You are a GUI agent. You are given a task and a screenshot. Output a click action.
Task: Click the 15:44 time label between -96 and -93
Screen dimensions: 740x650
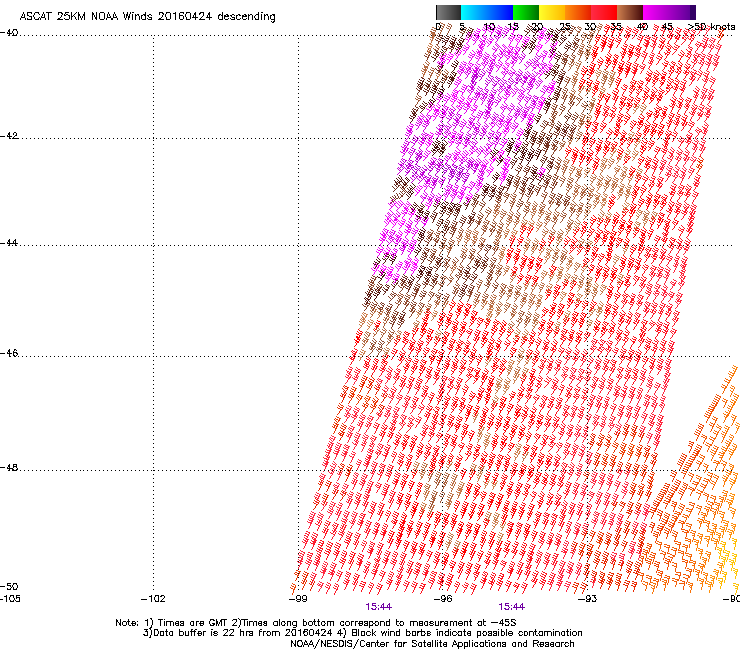(x=512, y=607)
